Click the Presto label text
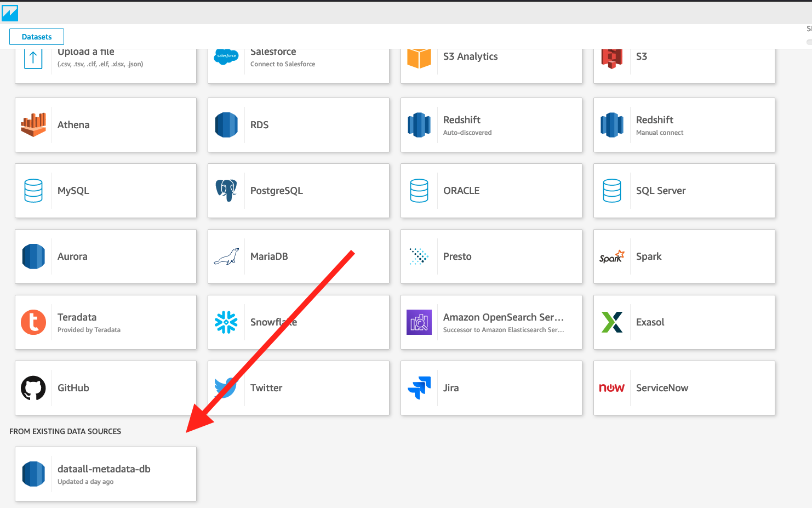Viewport: 812px width, 508px height. click(x=458, y=256)
